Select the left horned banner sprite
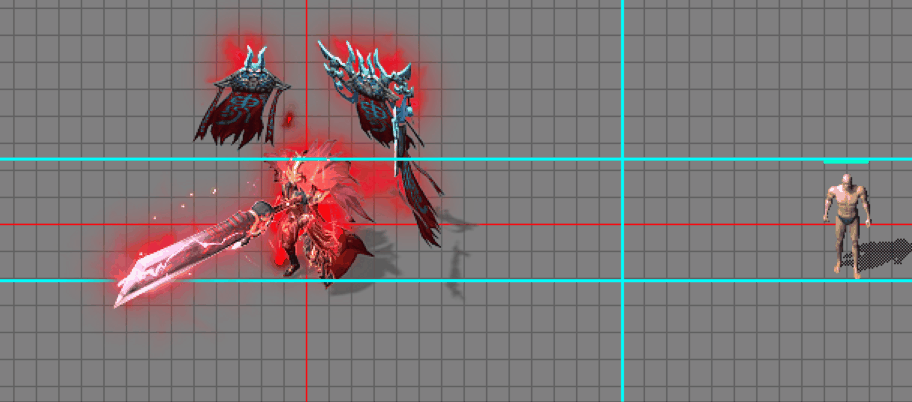This screenshot has width=912, height=402. click(241, 100)
